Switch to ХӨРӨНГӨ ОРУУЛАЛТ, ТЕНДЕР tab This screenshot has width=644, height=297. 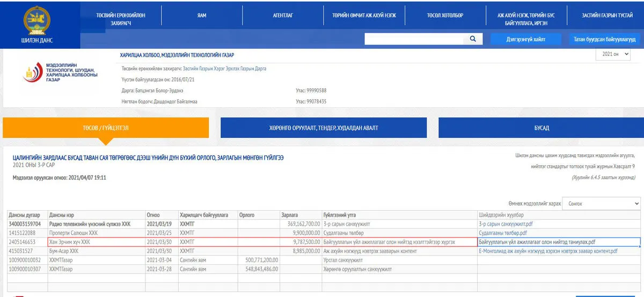click(324, 128)
